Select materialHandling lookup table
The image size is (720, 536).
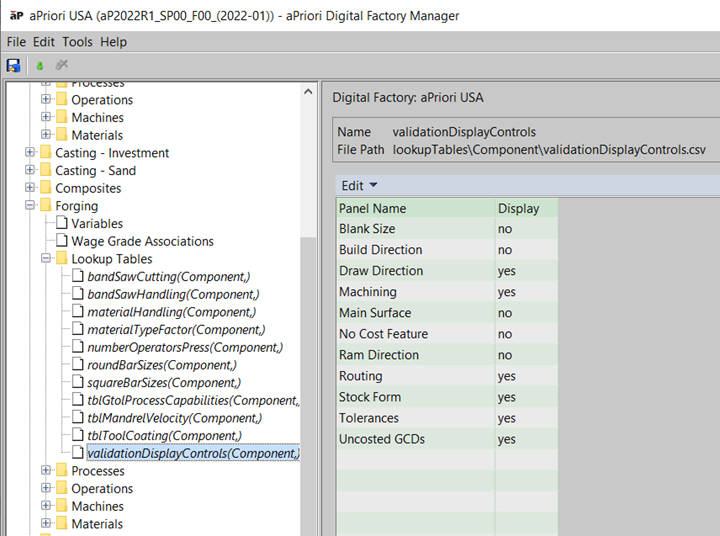pos(172,312)
